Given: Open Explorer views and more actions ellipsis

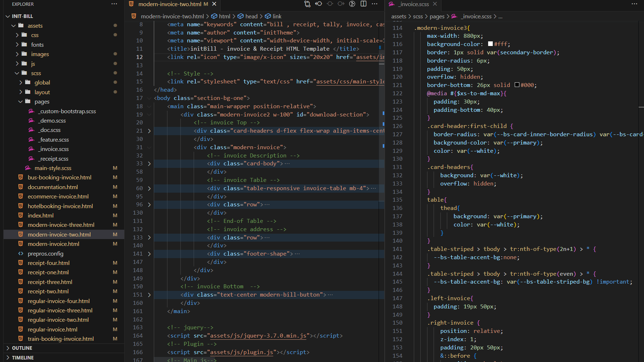Looking at the screenshot, I should (114, 4).
